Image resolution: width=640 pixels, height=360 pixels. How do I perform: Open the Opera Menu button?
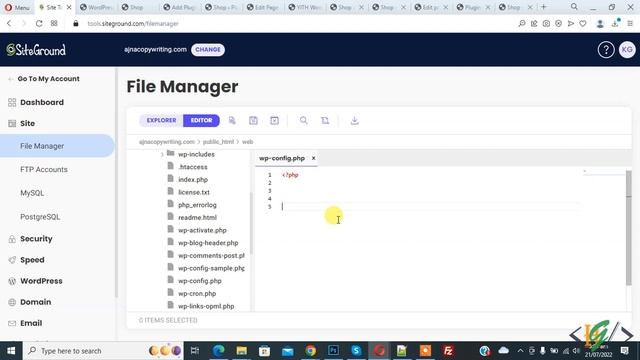[17, 7]
